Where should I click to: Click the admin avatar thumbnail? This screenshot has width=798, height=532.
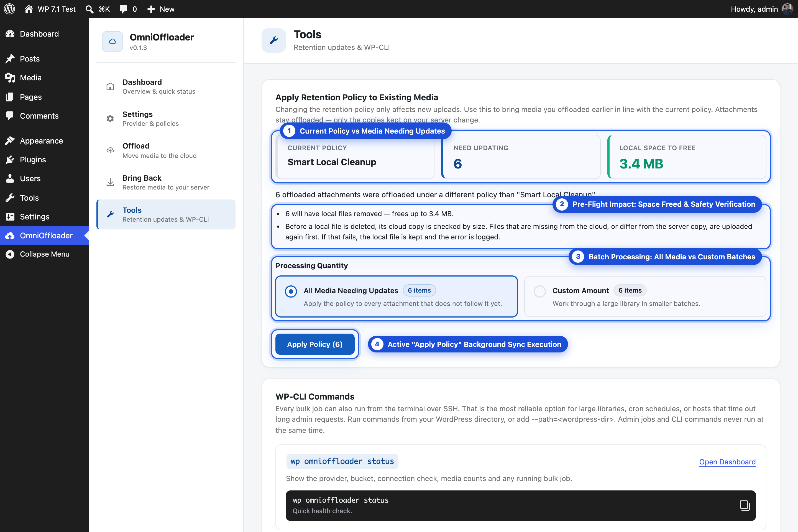click(787, 9)
